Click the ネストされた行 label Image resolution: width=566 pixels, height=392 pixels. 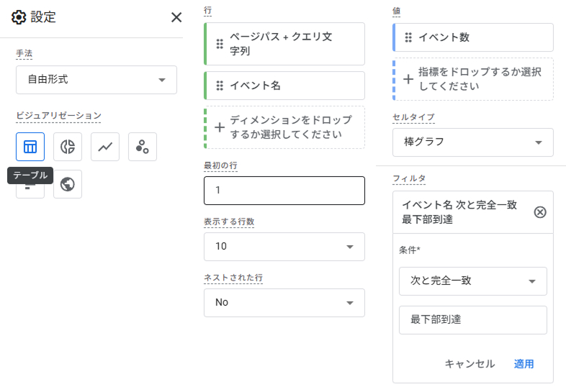[233, 278]
